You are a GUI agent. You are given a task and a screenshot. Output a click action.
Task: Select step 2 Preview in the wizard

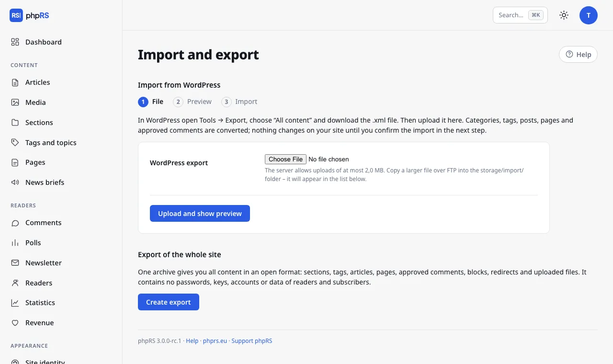click(192, 102)
